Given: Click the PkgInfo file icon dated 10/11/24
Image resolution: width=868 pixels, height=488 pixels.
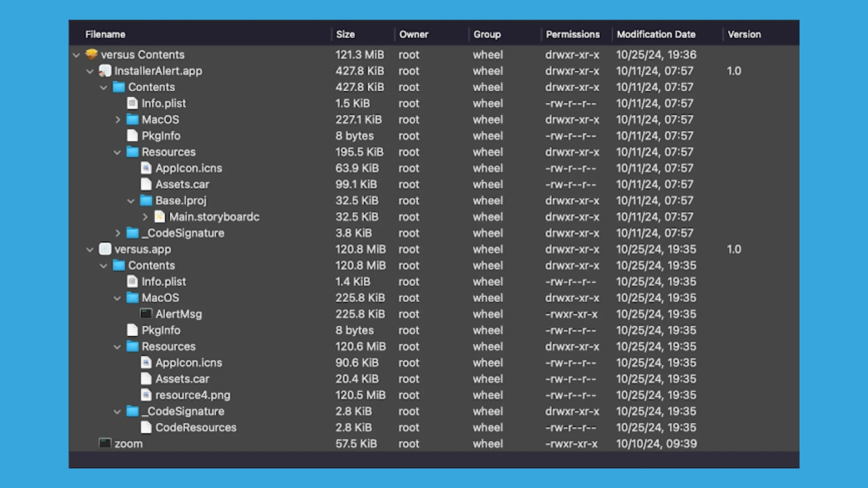Looking at the screenshot, I should point(132,136).
